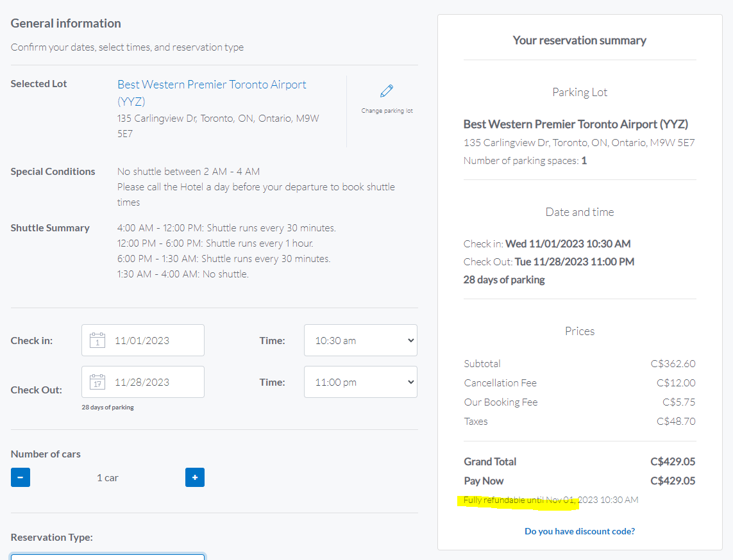733x560 pixels.
Task: Open the Best Western Premier Toronto Airport link
Action: click(x=212, y=93)
